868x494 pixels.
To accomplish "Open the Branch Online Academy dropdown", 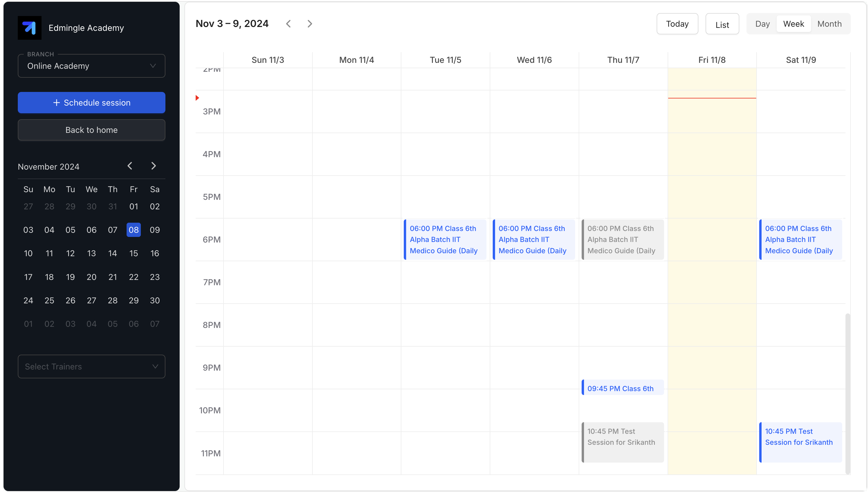I will click(91, 66).
